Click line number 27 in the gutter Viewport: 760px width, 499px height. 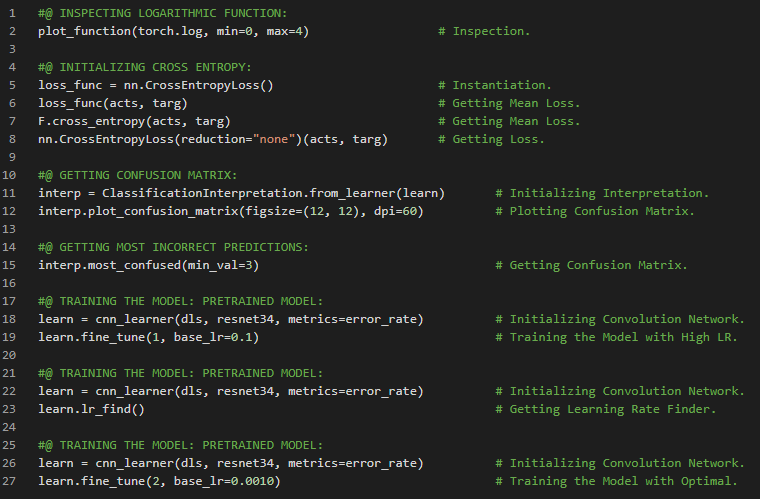pos(12,481)
